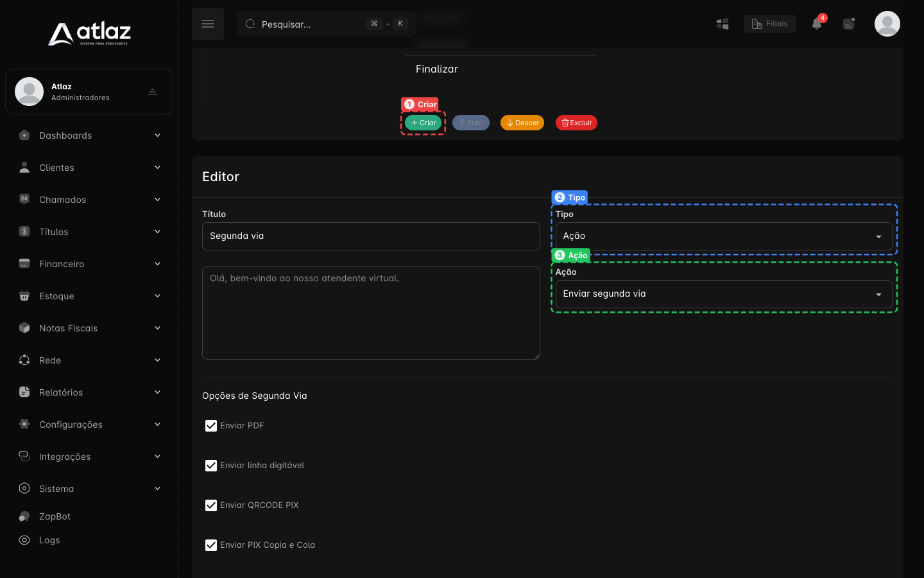Click the Atlaz logo
The height and width of the screenshot is (578, 924).
(x=89, y=34)
